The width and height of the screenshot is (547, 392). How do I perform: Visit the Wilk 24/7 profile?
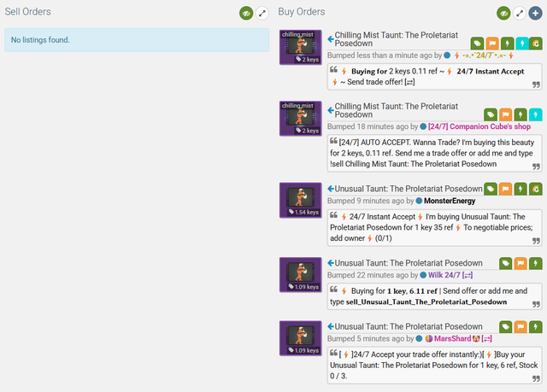(x=450, y=275)
